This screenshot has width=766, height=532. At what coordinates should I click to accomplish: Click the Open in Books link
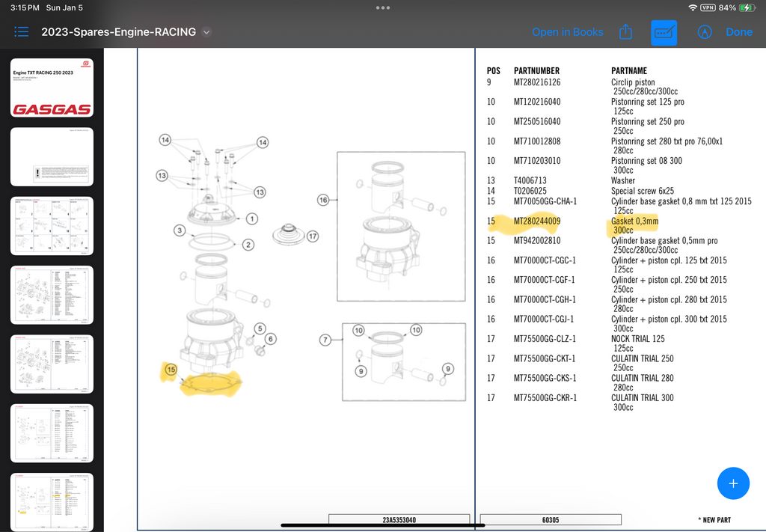coord(567,32)
